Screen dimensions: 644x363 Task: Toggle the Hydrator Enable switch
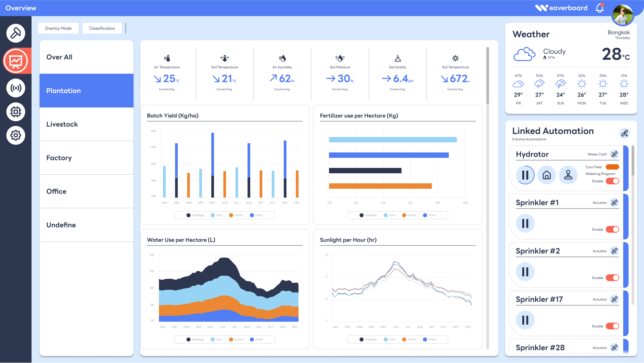pos(612,181)
